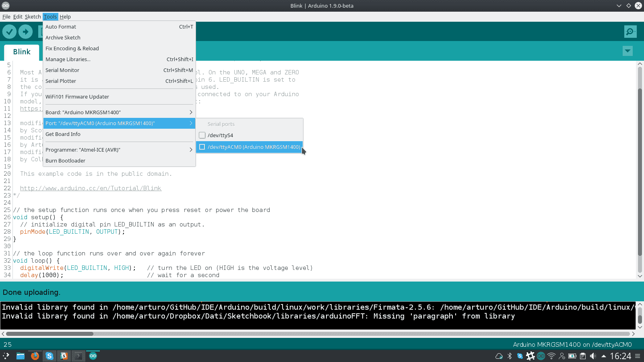Open Firefox from the taskbar
Screen dimensions: 644x362
point(35,356)
